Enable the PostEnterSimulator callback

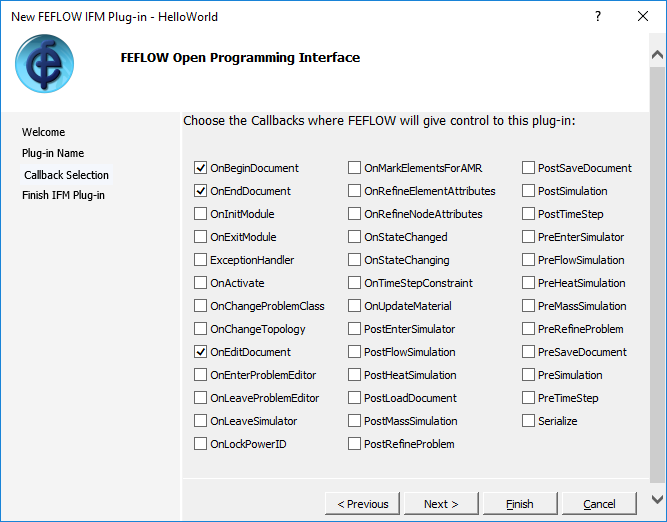pos(354,329)
